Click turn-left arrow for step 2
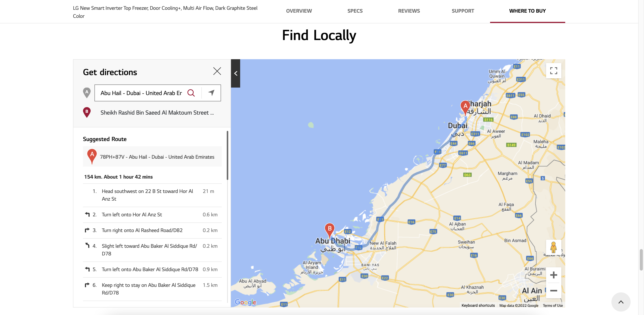This screenshot has width=644, height=315. (87, 214)
